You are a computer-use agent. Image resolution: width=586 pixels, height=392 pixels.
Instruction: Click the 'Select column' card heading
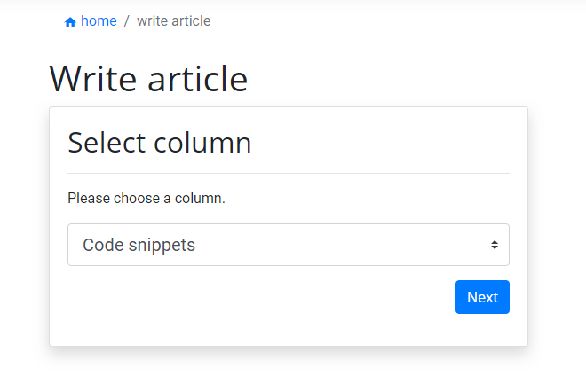pyautogui.click(x=160, y=143)
